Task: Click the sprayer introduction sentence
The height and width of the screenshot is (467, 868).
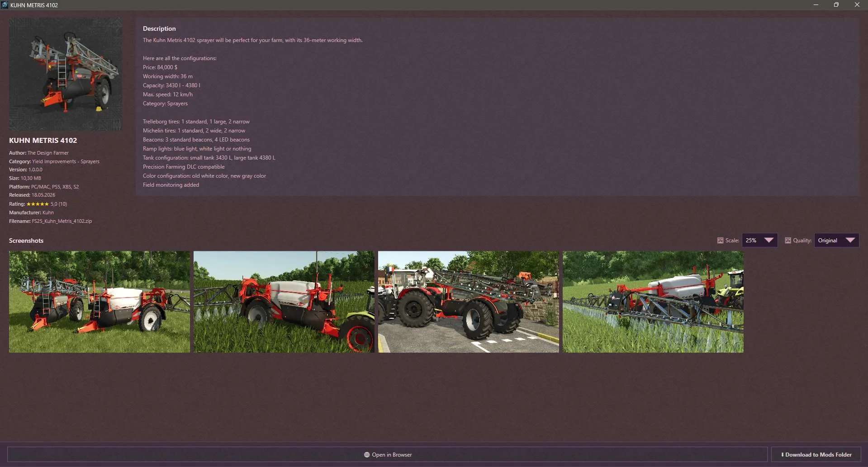Action: click(253, 40)
